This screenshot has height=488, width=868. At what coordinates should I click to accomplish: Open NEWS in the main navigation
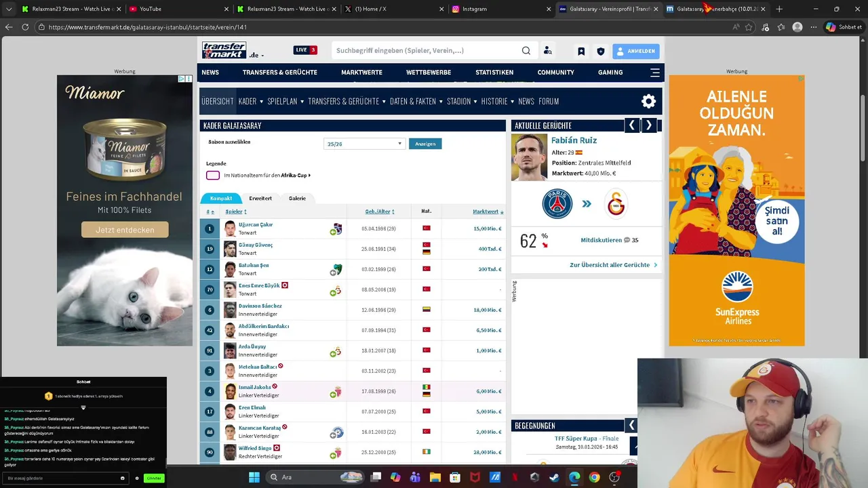210,73
